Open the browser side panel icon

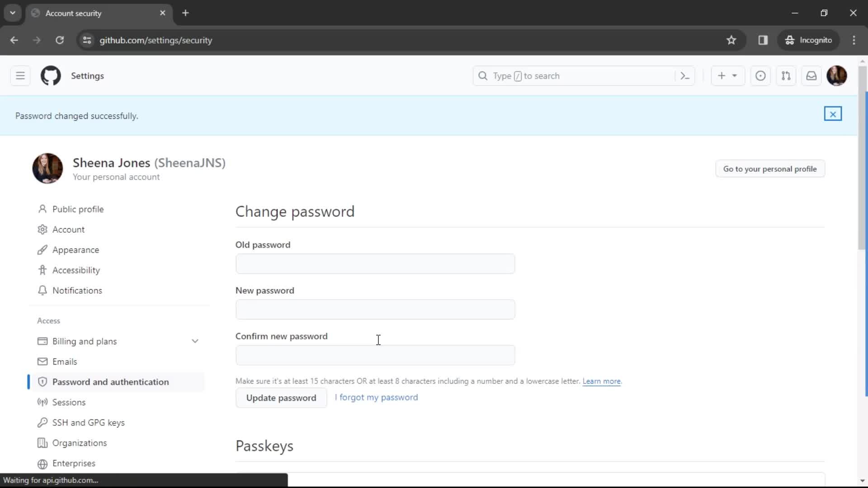click(x=763, y=40)
